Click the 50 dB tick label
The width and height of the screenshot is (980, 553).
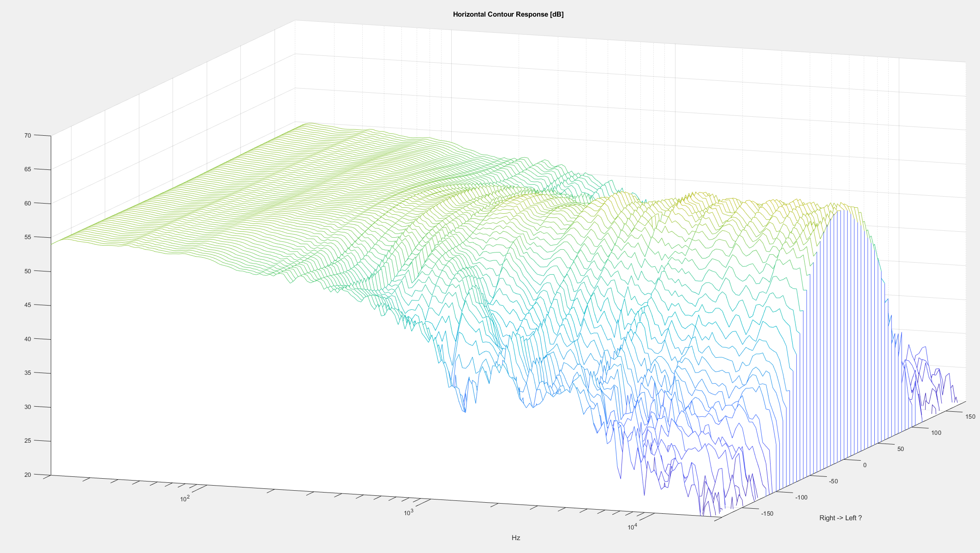[28, 271]
